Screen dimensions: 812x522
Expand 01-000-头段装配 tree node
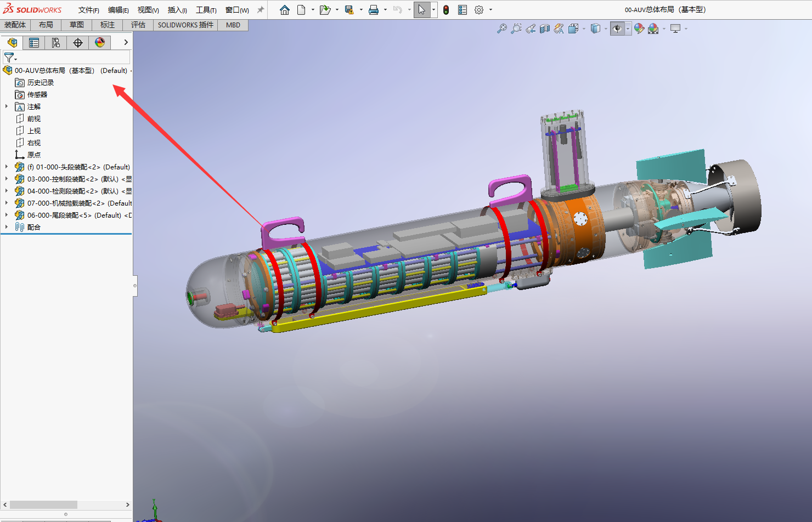(7, 167)
